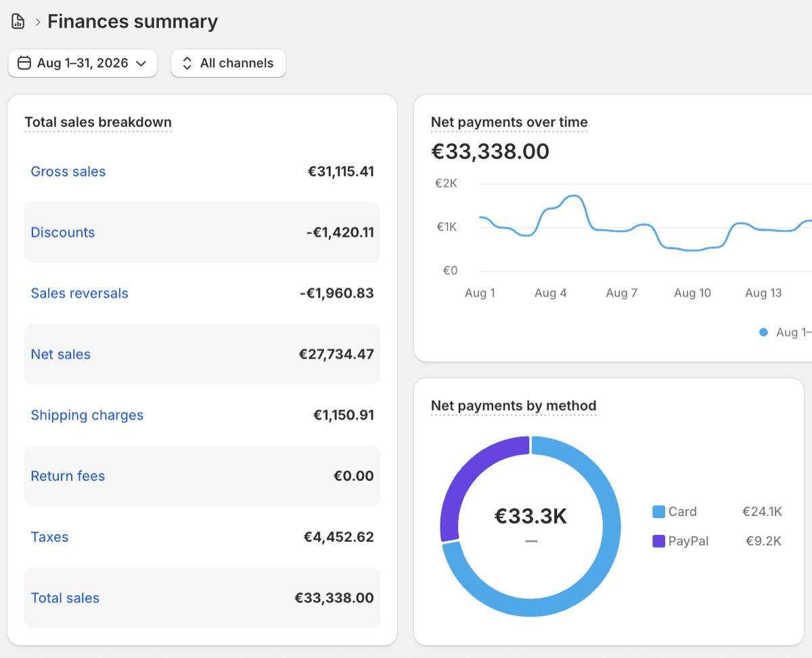The image size is (812, 658).
Task: Click the €1,150.91 shipping charges value
Action: tap(344, 415)
